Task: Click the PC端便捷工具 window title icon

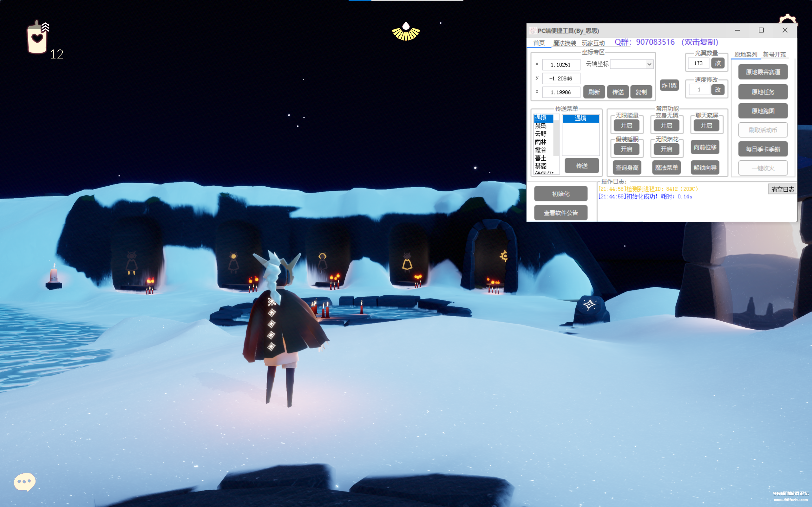Action: (533, 31)
